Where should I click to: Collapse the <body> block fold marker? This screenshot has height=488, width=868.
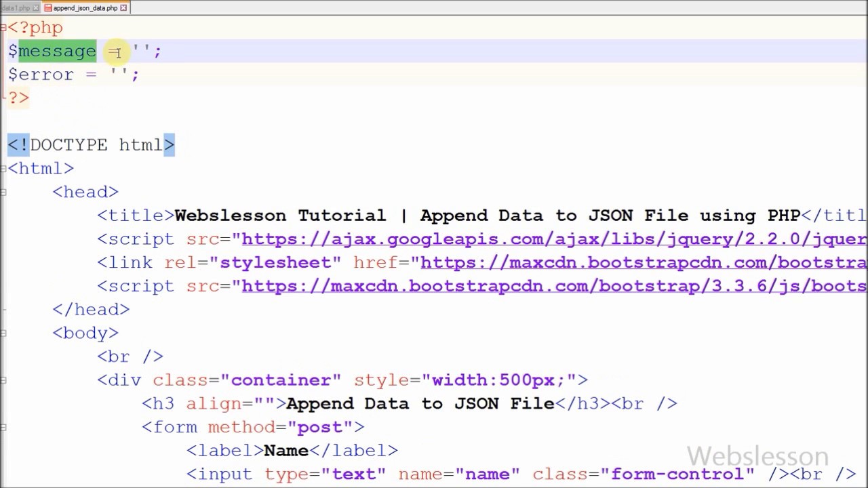(3, 333)
